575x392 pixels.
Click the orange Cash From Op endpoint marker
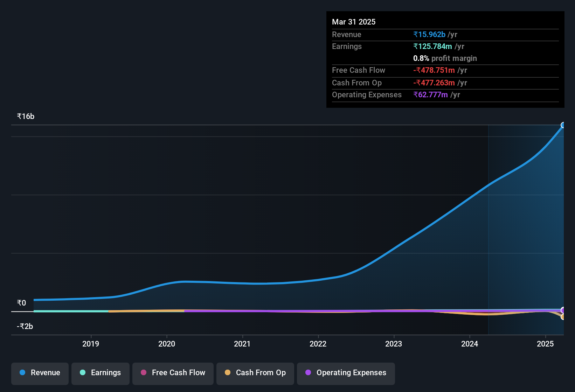click(563, 317)
